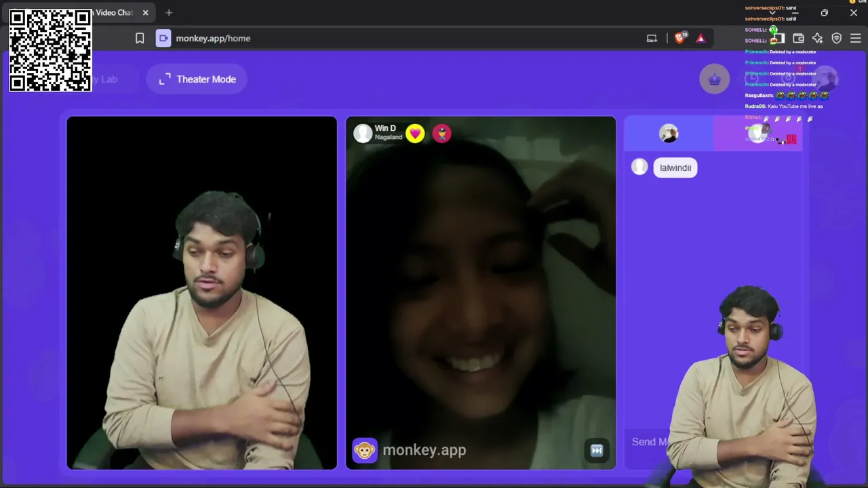Screen dimensions: 868x488
Task: Open Brave VPN shield icon
Action: pyautogui.click(x=836, y=39)
